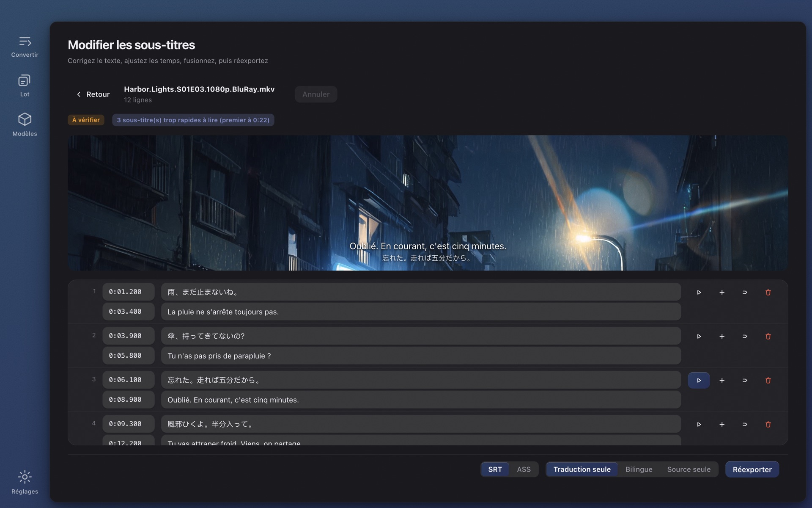This screenshot has height=508, width=812.
Task: Add a line after subtitle 2
Action: click(722, 336)
